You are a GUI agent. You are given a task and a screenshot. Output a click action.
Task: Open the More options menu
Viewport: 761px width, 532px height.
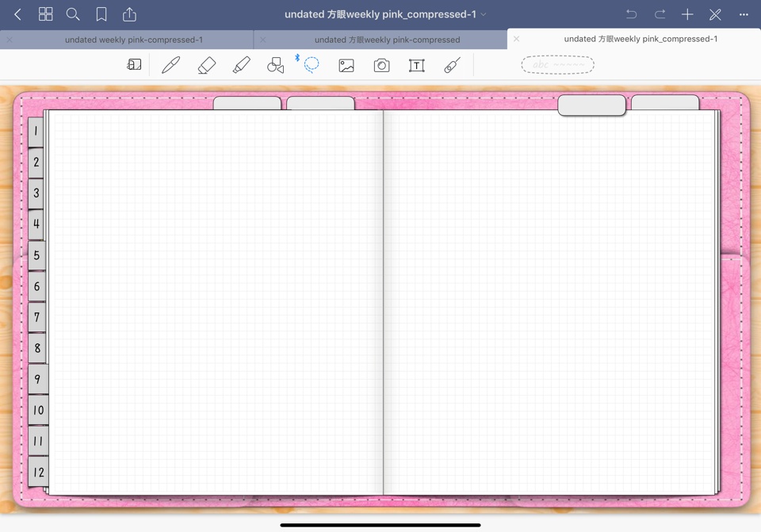[x=744, y=14]
